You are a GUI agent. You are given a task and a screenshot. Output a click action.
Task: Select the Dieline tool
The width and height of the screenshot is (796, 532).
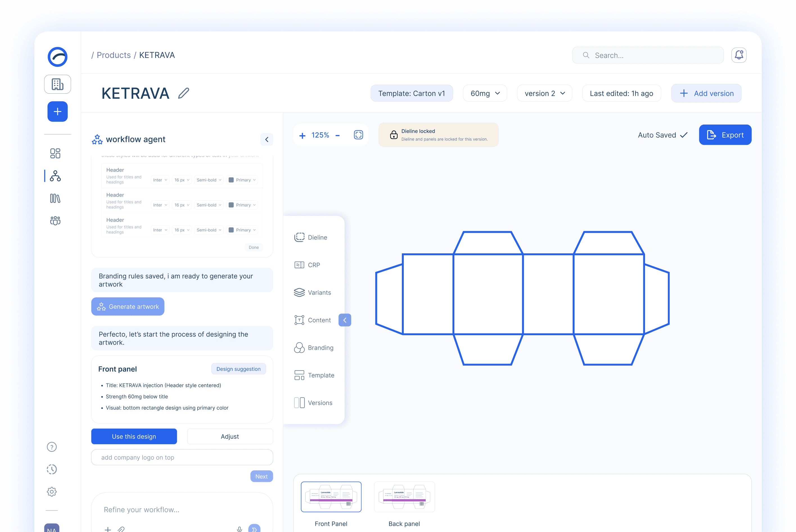point(311,237)
